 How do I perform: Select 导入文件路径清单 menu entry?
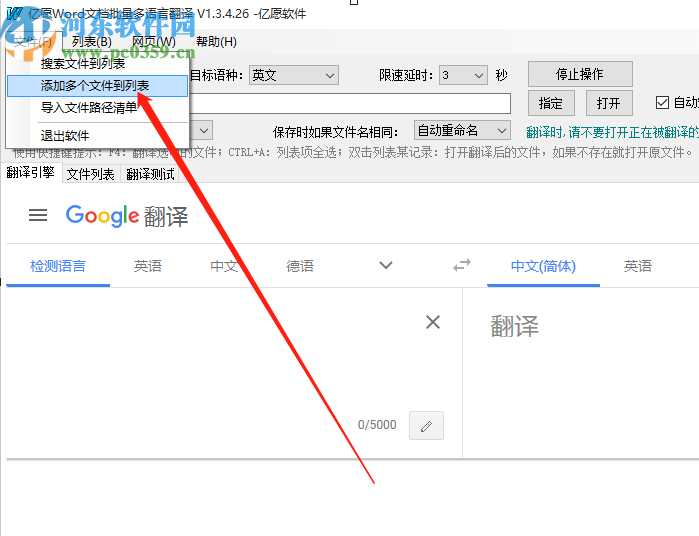tap(97, 107)
